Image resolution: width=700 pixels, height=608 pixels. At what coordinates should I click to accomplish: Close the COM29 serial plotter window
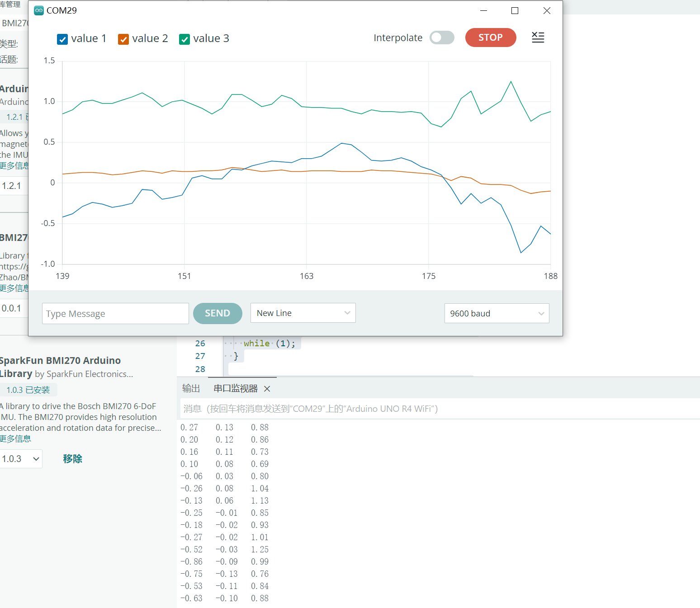pyautogui.click(x=547, y=10)
